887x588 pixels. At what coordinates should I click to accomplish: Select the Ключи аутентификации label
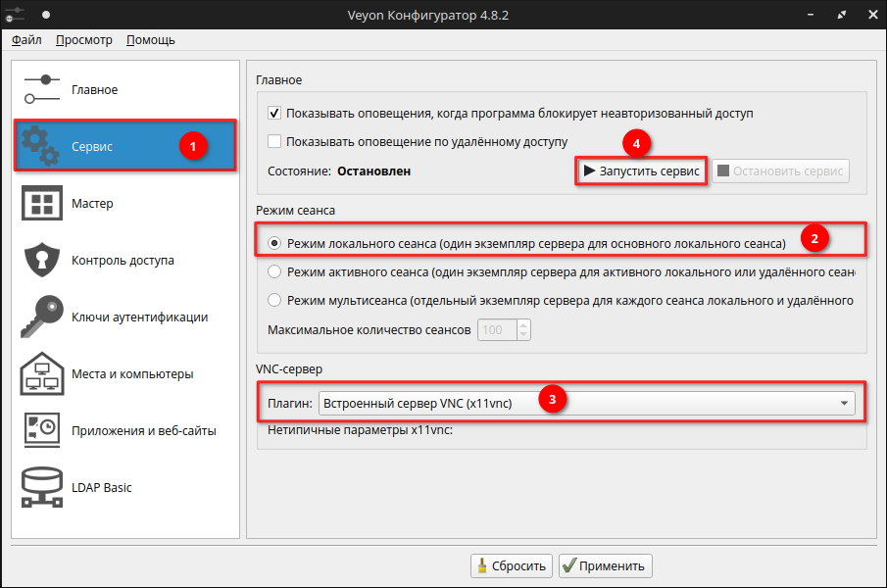[x=140, y=318]
